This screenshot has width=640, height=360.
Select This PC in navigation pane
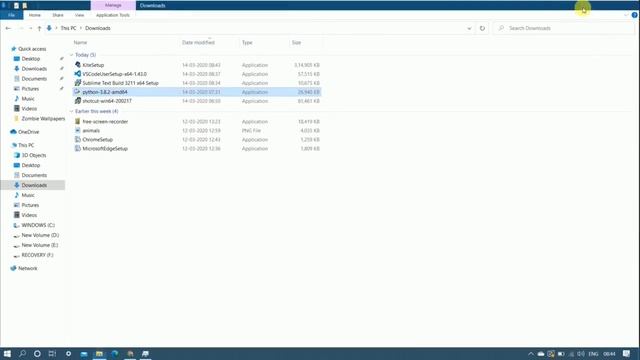point(26,145)
